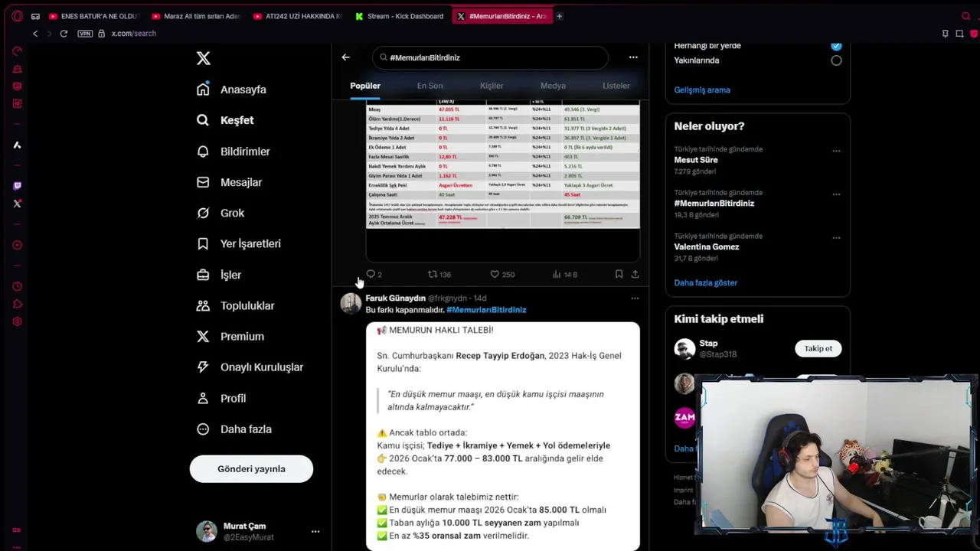Toggle the VPN badge in address bar
This screenshot has height=551, width=980.
85,34
